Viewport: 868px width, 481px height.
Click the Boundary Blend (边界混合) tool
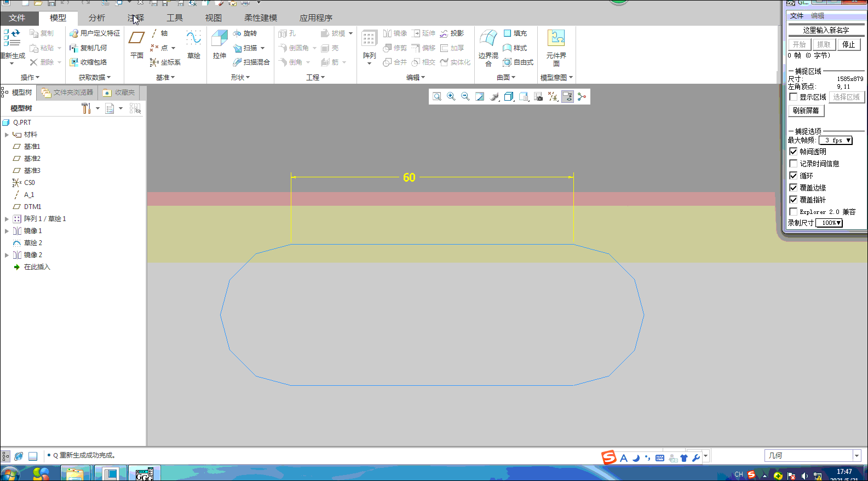coord(488,48)
